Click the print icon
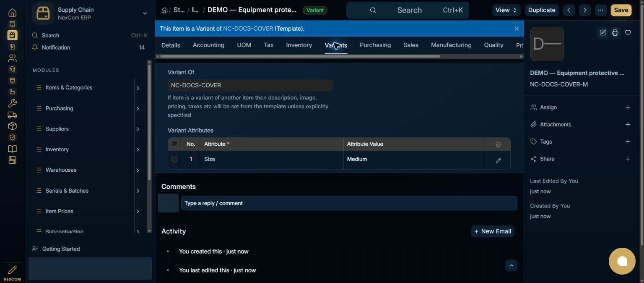 615,33
